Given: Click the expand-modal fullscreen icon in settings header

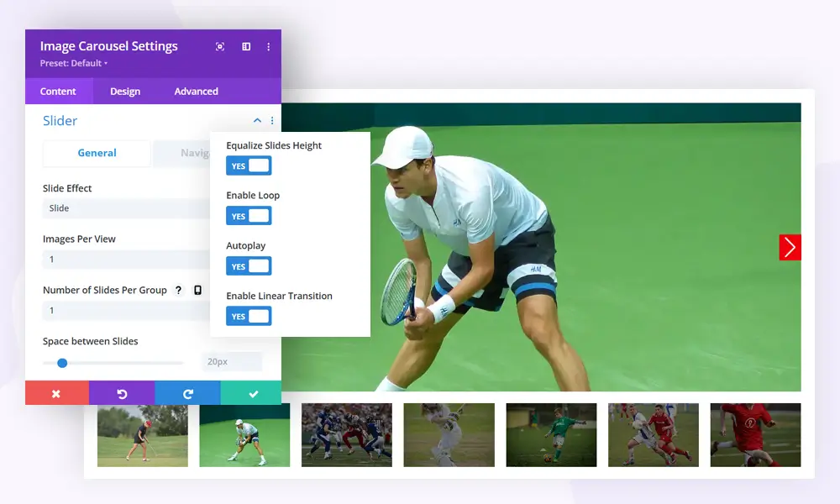Looking at the screenshot, I should point(219,46).
